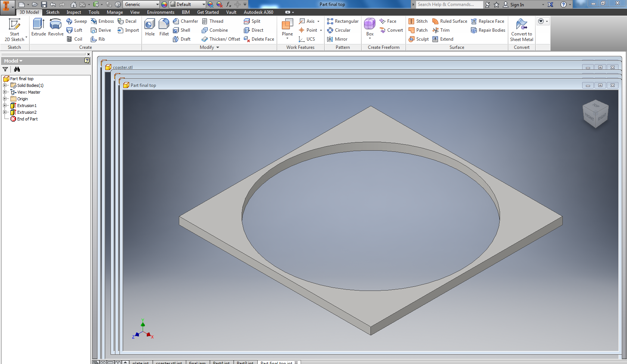Click the Search Help & Commands field
This screenshot has height=364, width=627.
pos(449,4)
